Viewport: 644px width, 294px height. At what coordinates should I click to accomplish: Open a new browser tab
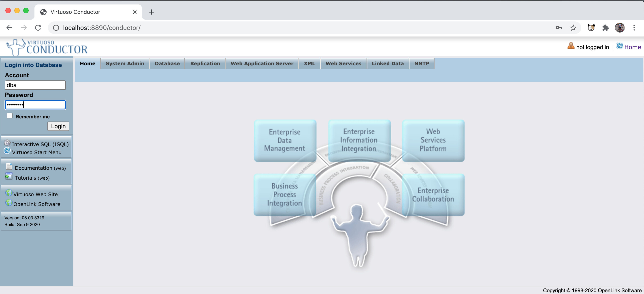coord(151,12)
